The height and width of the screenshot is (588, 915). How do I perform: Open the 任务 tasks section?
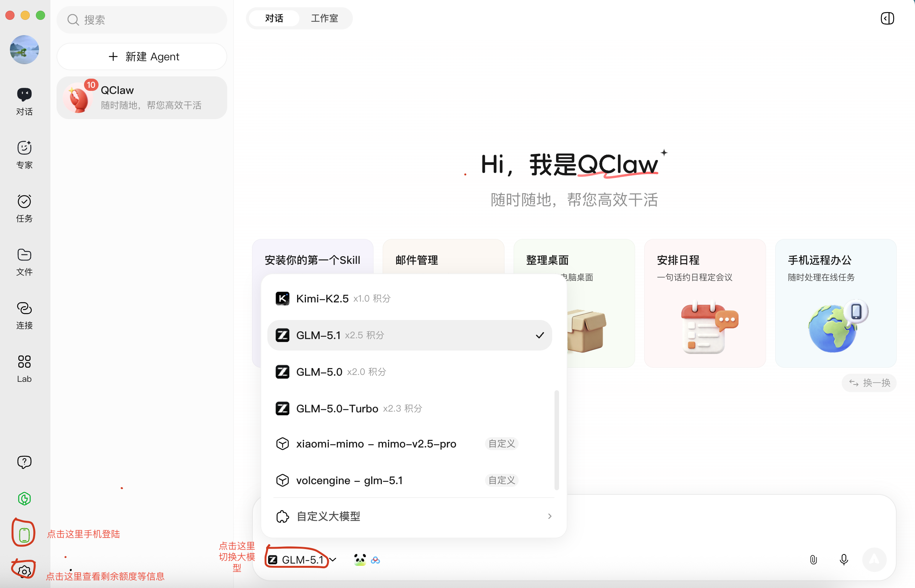click(x=24, y=208)
